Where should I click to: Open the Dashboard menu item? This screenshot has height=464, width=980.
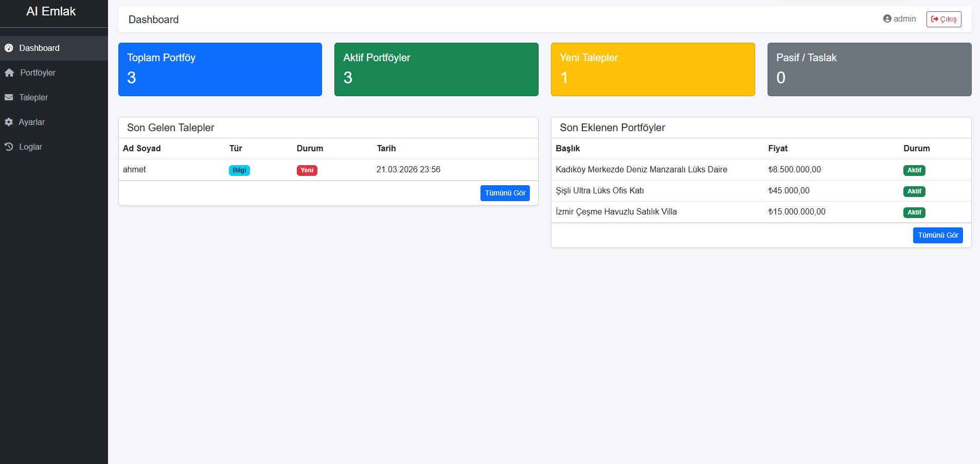pyautogui.click(x=54, y=48)
